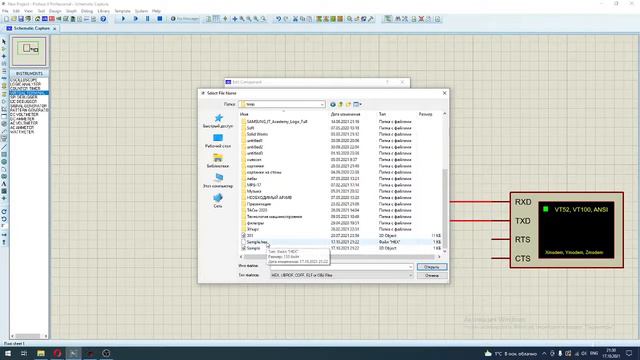Open the View menu
The width and height of the screenshot is (640, 360).
(29, 11)
